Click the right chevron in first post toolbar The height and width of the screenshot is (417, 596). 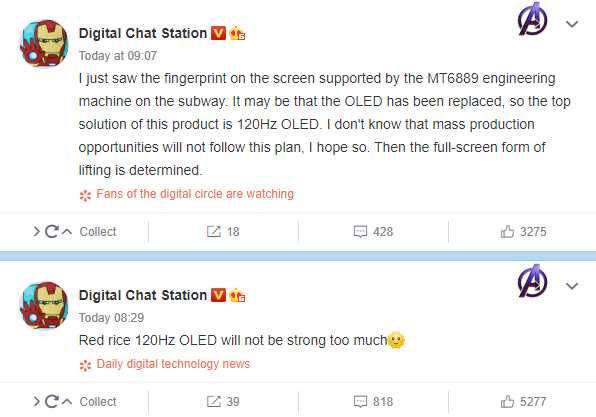pos(36,231)
